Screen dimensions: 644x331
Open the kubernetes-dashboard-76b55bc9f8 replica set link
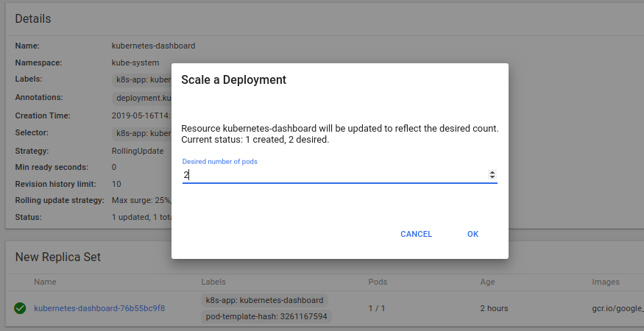tap(99, 308)
